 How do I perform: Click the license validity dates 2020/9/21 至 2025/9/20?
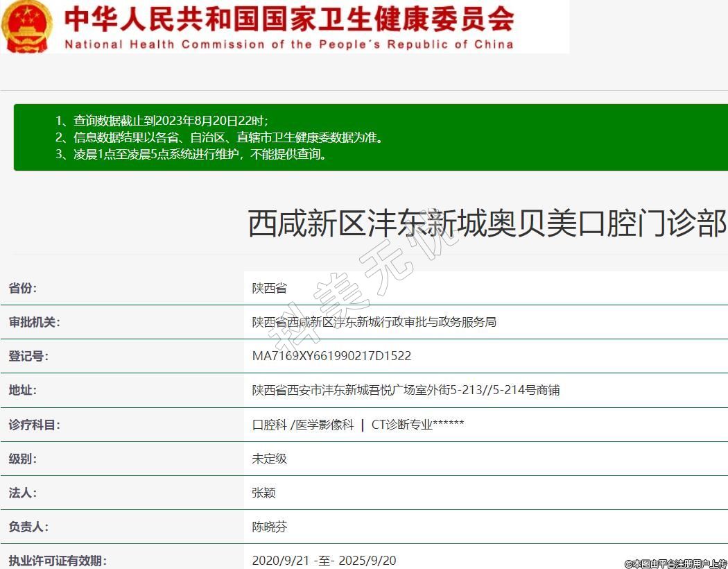[x=324, y=560]
